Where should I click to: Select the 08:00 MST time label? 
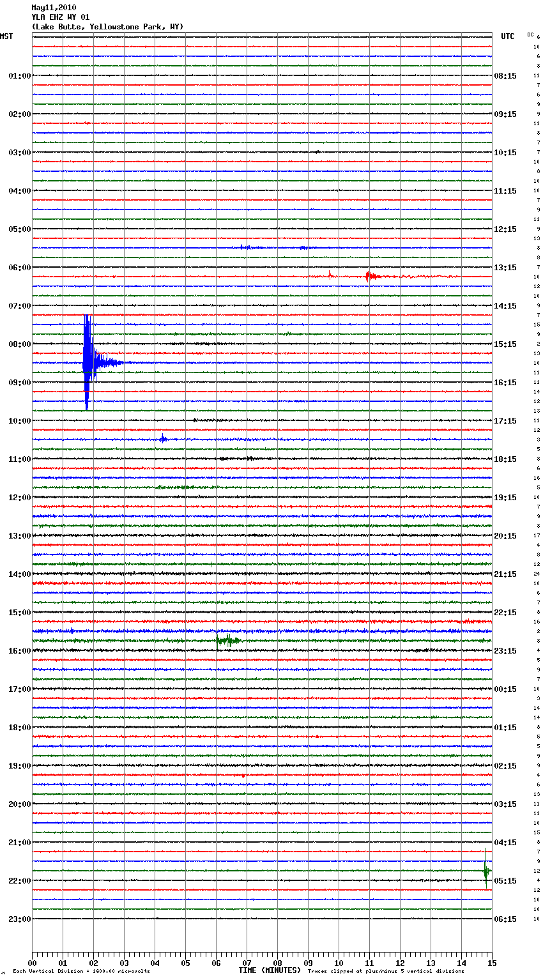tap(20, 344)
